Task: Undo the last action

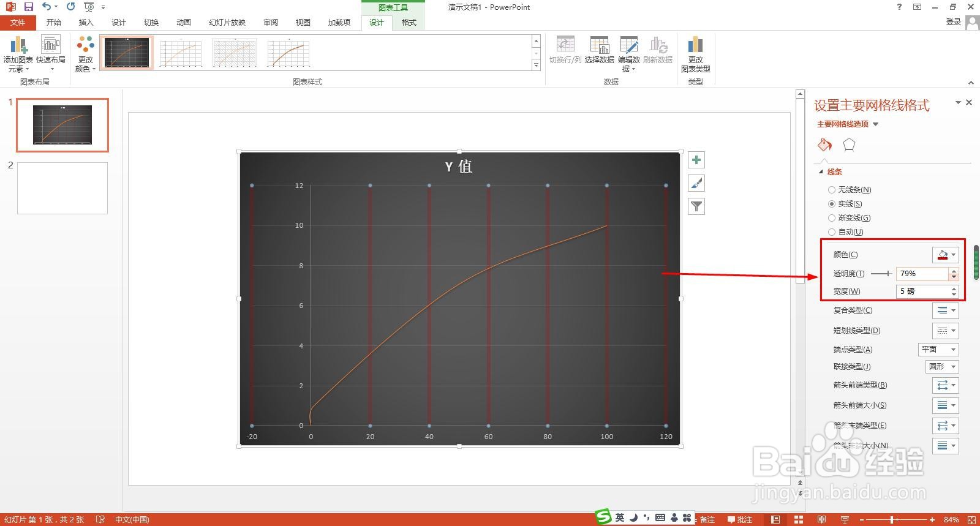Action: [47, 7]
